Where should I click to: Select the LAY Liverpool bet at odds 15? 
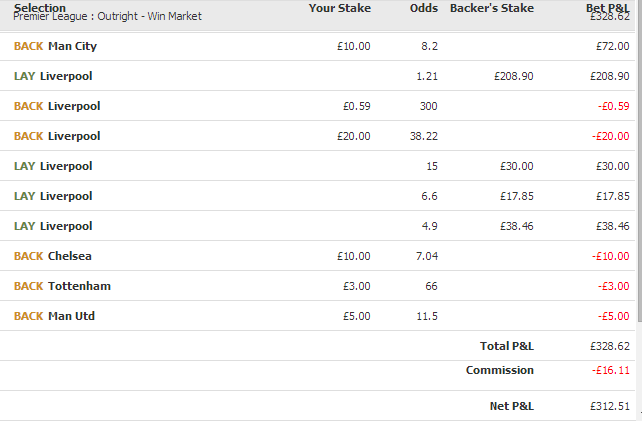click(317, 166)
